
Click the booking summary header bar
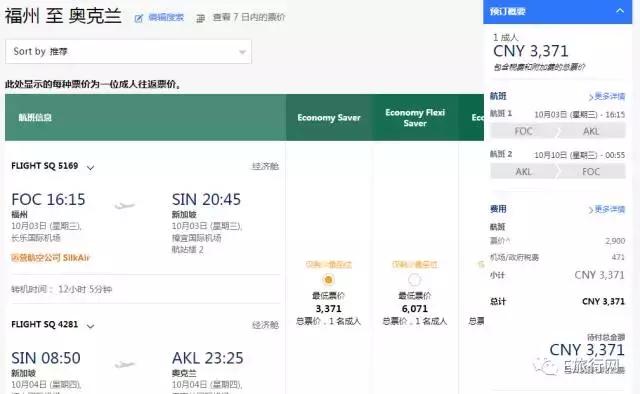pos(558,11)
